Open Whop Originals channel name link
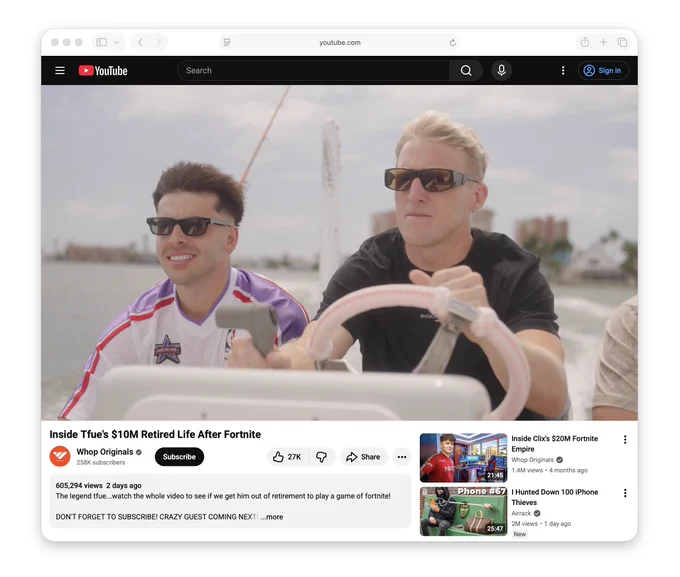The height and width of the screenshot is (577, 680). 105,452
